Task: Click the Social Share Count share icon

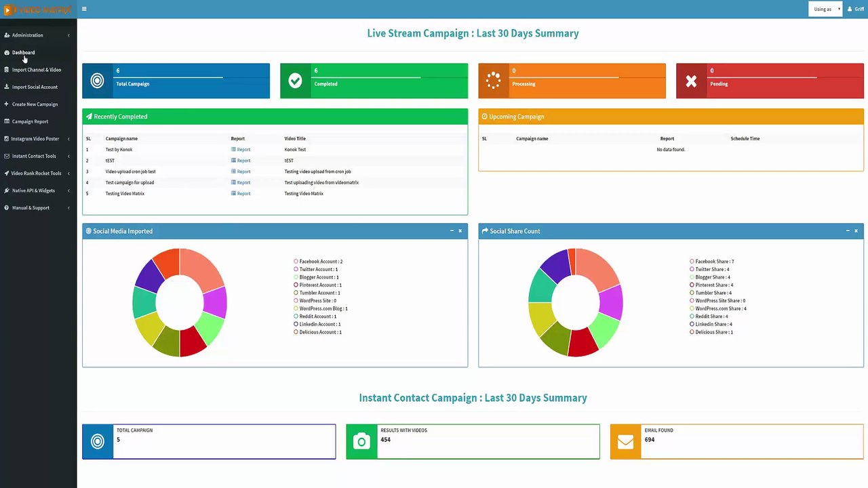Action: pos(485,231)
